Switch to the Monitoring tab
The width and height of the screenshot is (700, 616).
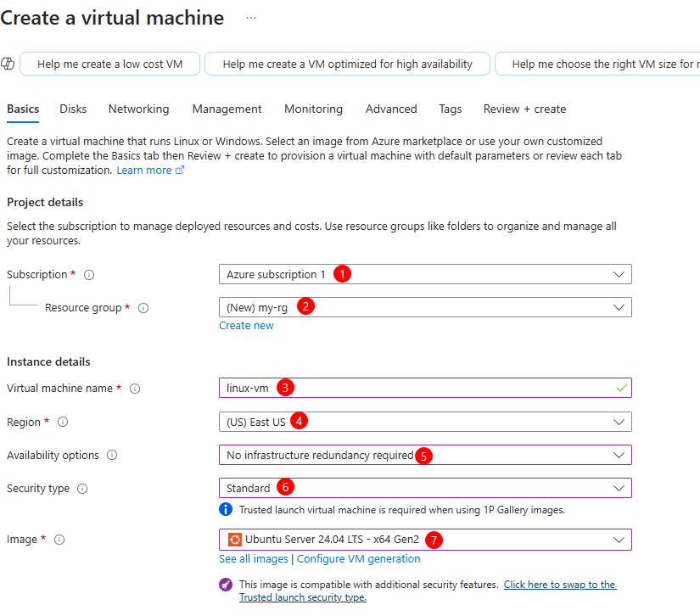click(313, 109)
